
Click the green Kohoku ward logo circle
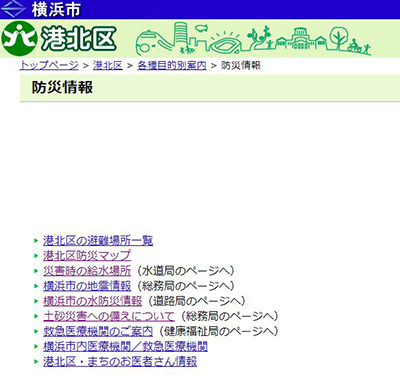tap(19, 39)
